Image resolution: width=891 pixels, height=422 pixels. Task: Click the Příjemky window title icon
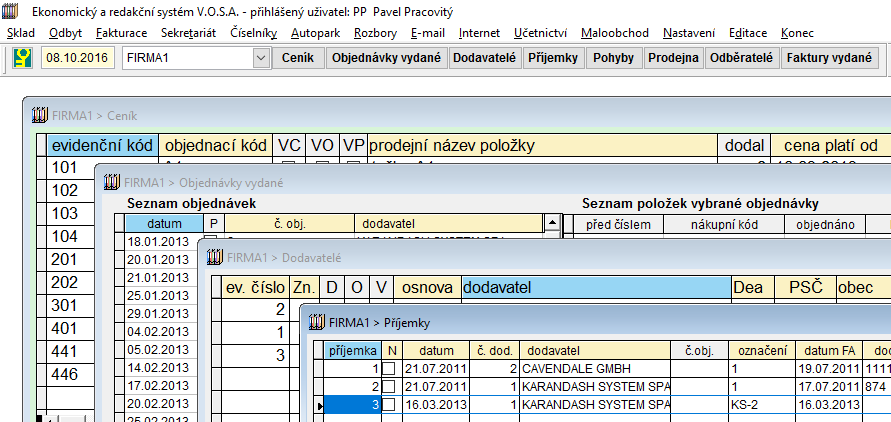pyautogui.click(x=318, y=322)
